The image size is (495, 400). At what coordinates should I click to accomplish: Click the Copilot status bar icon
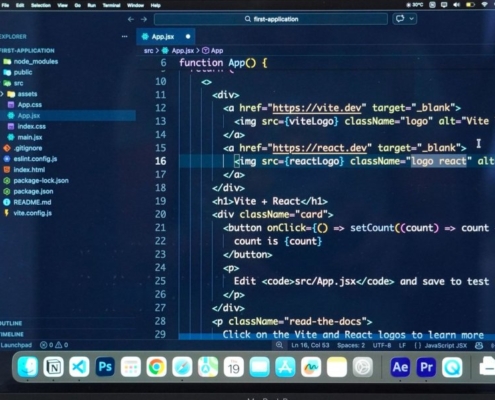pyautogui.click(x=479, y=345)
